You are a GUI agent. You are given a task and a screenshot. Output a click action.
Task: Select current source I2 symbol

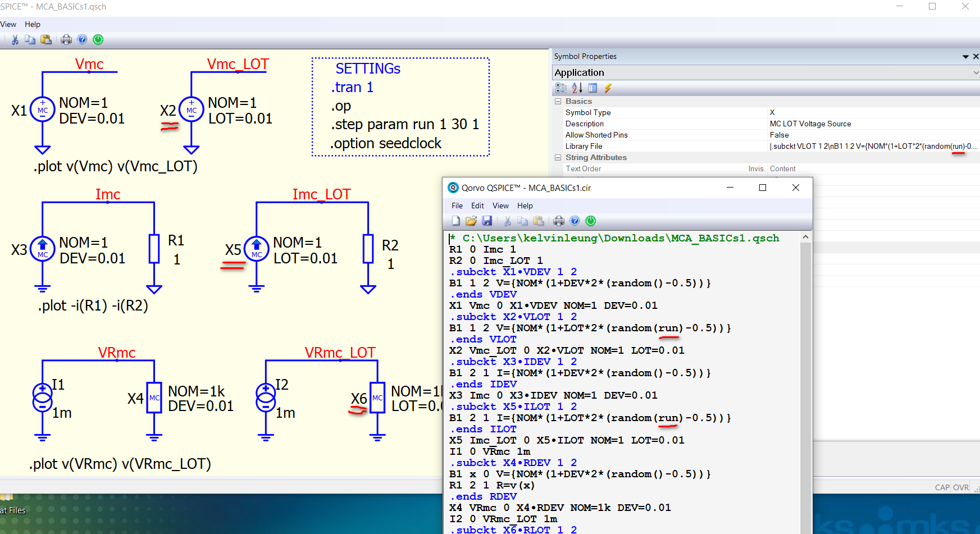tap(266, 398)
